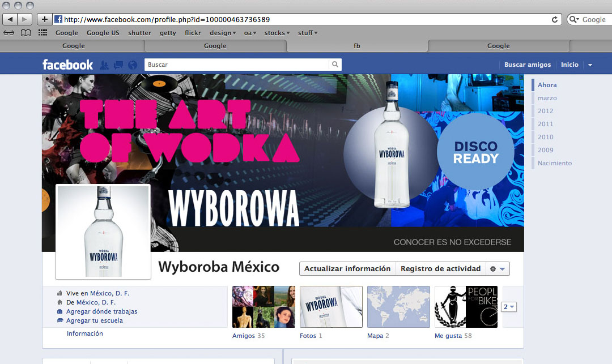Switch to the first Google tab
The height and width of the screenshot is (364, 612).
click(x=73, y=46)
